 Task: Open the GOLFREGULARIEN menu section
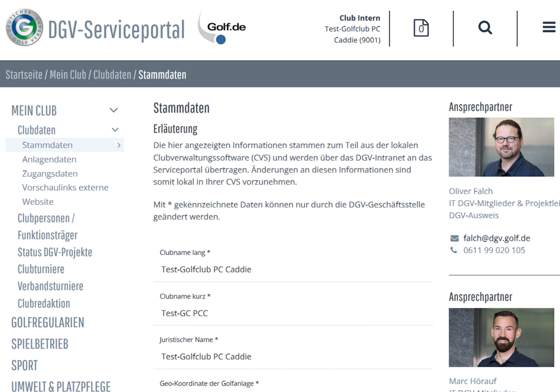click(x=48, y=322)
